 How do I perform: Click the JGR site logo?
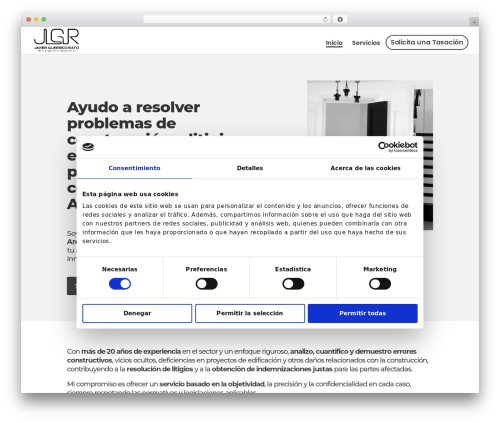tap(56, 40)
